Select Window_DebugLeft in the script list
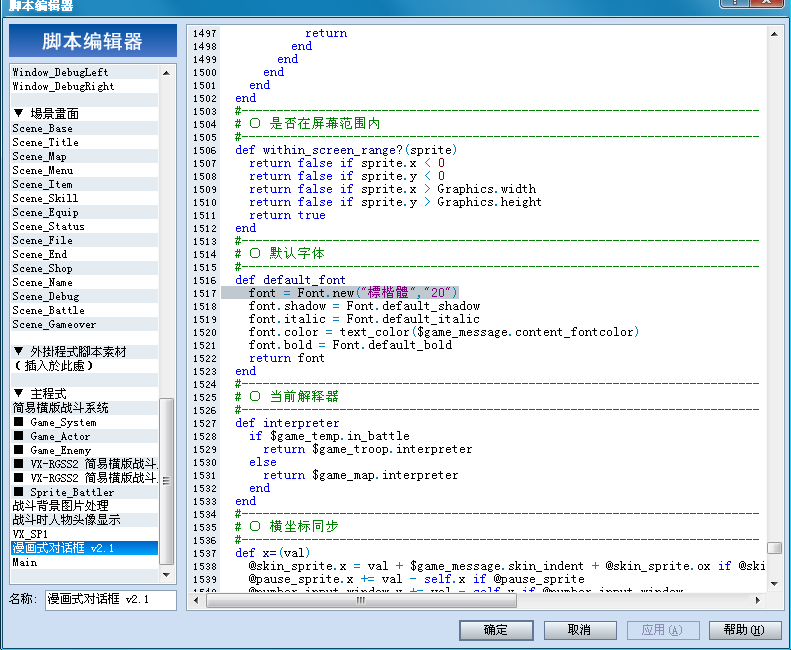791x650 pixels. (85, 72)
